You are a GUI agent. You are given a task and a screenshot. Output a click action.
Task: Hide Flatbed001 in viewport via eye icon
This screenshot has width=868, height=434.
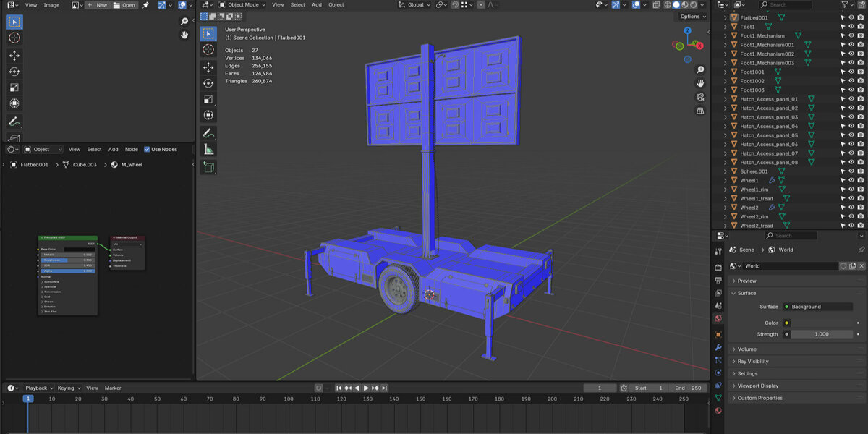(x=851, y=17)
